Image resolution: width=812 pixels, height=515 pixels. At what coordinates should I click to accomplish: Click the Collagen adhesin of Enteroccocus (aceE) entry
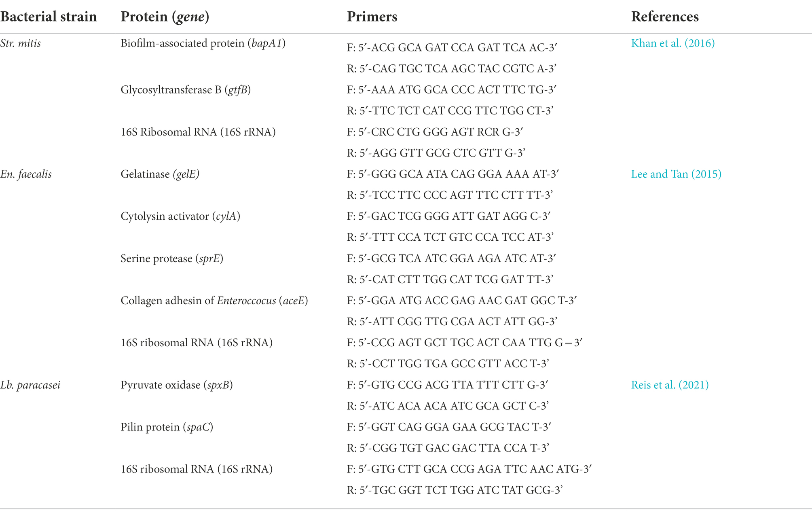214,301
